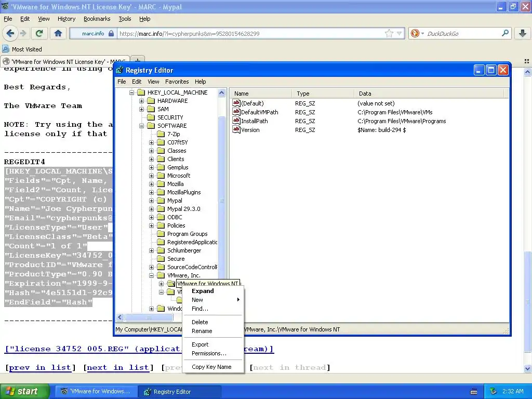The height and width of the screenshot is (399, 532).
Task: Collapse the VMware, Inc. key
Action: (151, 275)
